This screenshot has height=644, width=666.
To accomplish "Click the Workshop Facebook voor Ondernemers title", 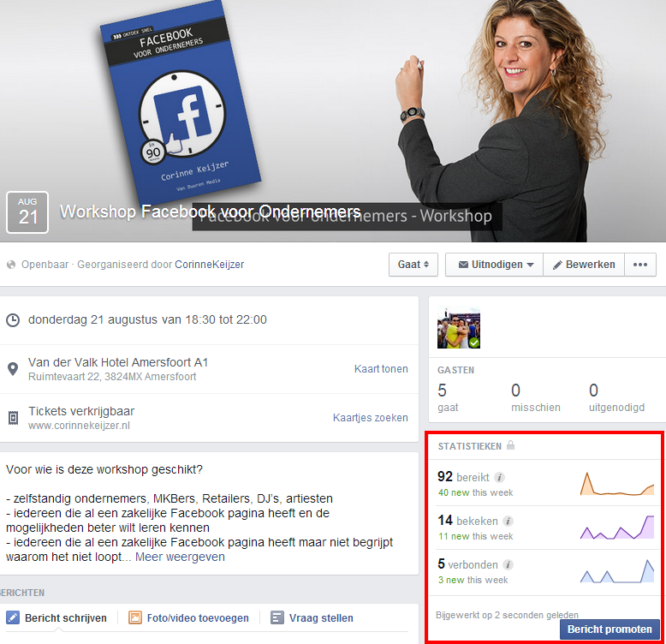I will pyautogui.click(x=211, y=212).
